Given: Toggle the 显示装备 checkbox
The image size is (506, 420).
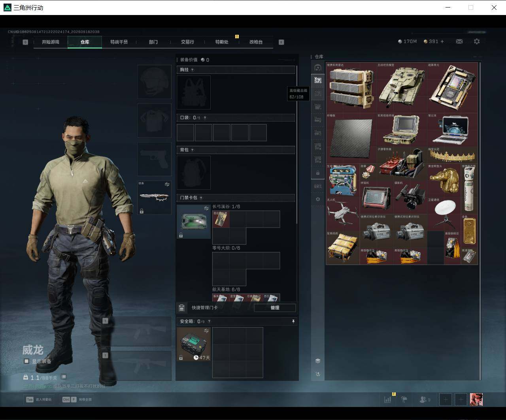Looking at the screenshot, I should (x=26, y=361).
